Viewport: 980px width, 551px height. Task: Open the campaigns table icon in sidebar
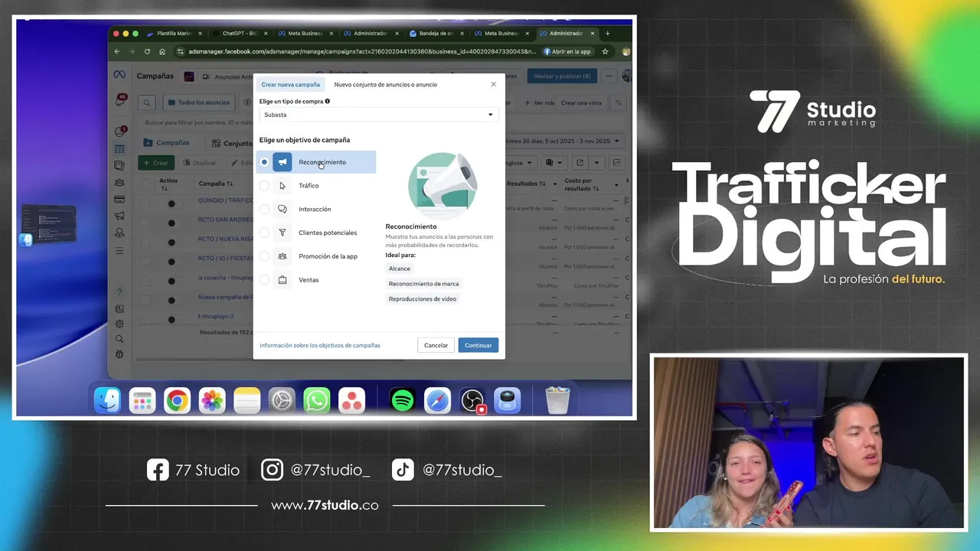click(x=119, y=148)
